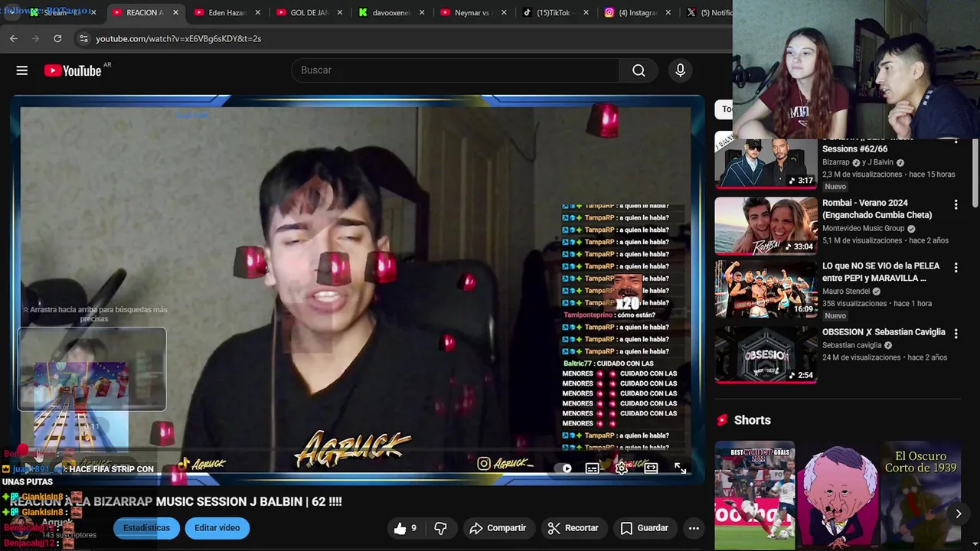The image size is (980, 551).
Task: Switch to the davooxeneize Kick tab
Action: tap(391, 12)
